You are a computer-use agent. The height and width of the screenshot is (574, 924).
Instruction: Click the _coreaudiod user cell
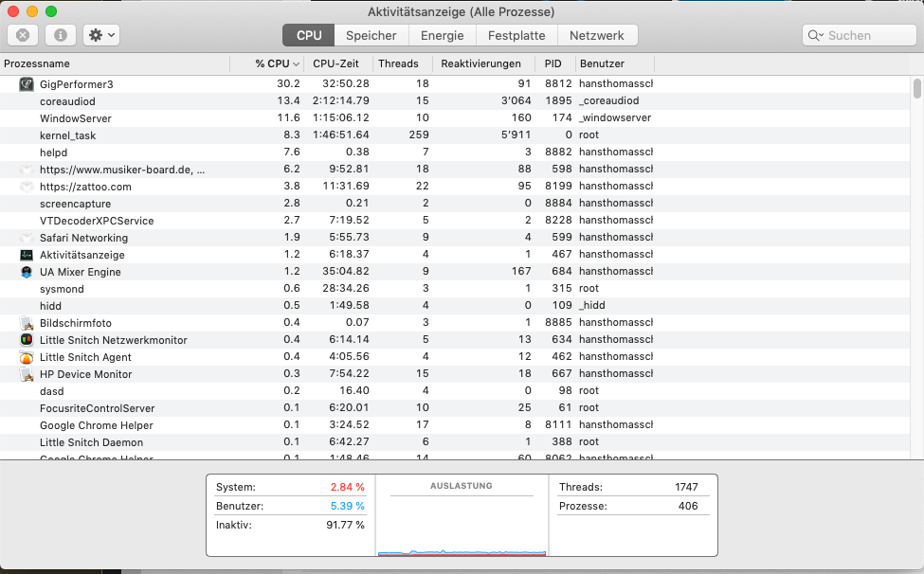[x=609, y=100]
